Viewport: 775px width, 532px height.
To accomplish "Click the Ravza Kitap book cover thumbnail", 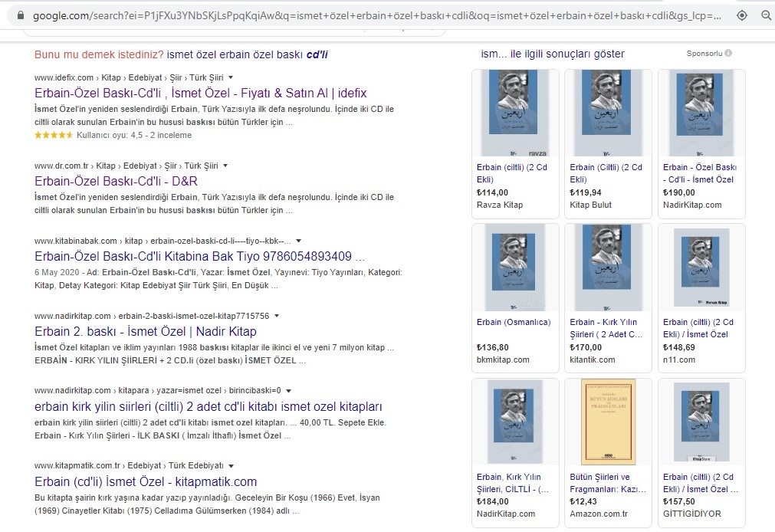I will [x=515, y=113].
